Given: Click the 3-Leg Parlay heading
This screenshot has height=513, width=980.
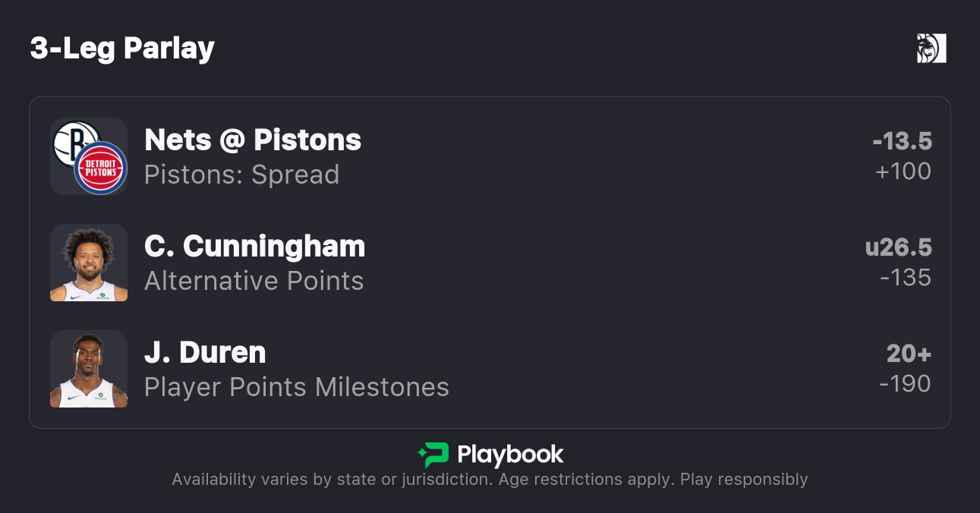Looking at the screenshot, I should tap(122, 49).
